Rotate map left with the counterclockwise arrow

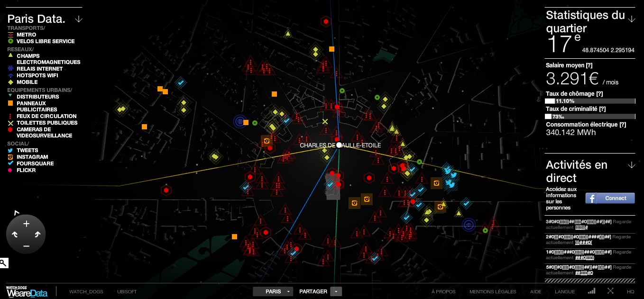[x=15, y=235]
